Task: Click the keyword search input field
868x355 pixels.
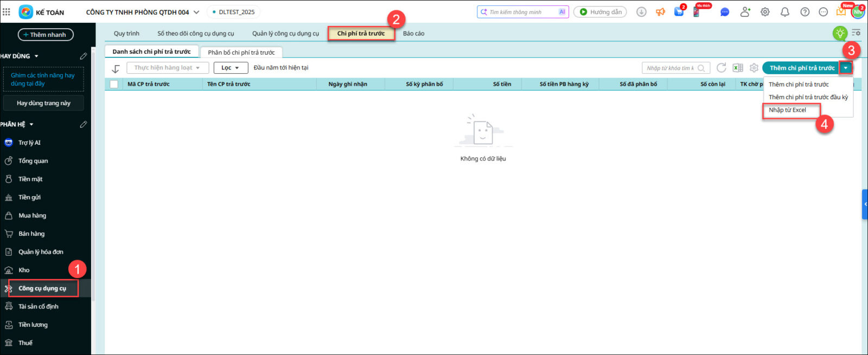Action: (x=670, y=68)
